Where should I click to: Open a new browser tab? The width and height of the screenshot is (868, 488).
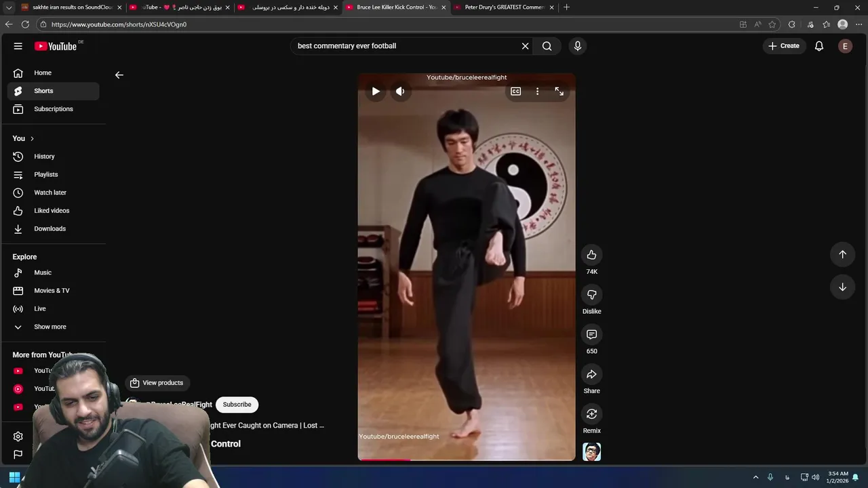click(567, 7)
